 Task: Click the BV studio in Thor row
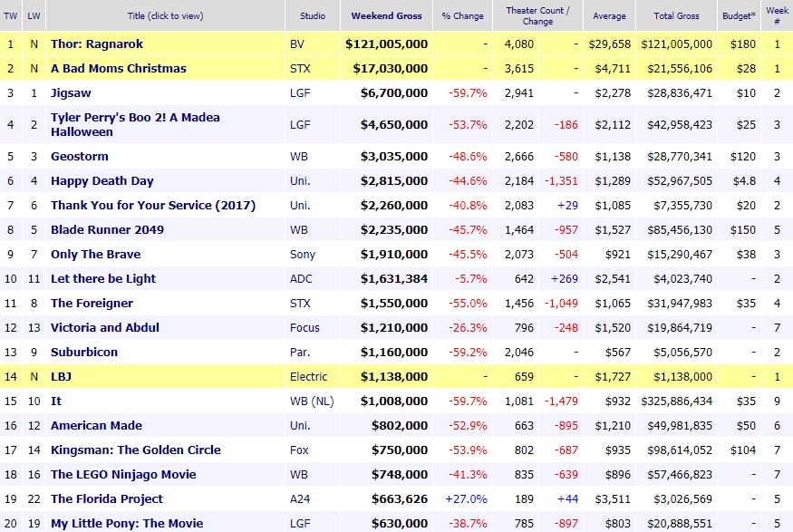coord(297,44)
